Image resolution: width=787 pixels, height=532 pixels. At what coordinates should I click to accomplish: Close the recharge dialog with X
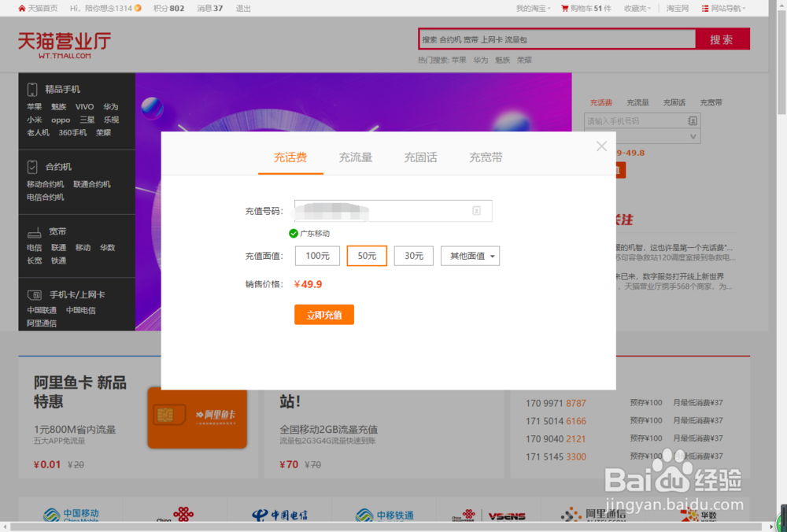click(x=601, y=146)
